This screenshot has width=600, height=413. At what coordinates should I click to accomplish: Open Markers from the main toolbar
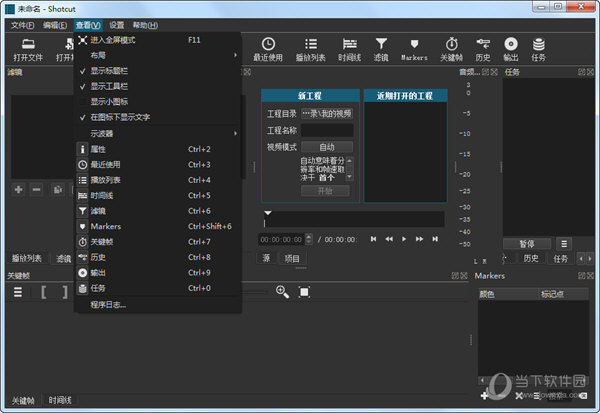414,49
